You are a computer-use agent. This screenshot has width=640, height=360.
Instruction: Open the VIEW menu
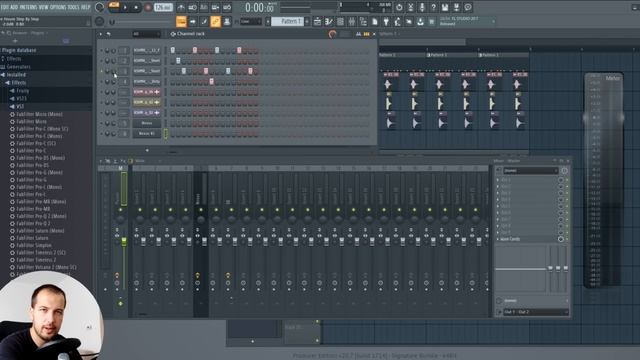pyautogui.click(x=43, y=7)
